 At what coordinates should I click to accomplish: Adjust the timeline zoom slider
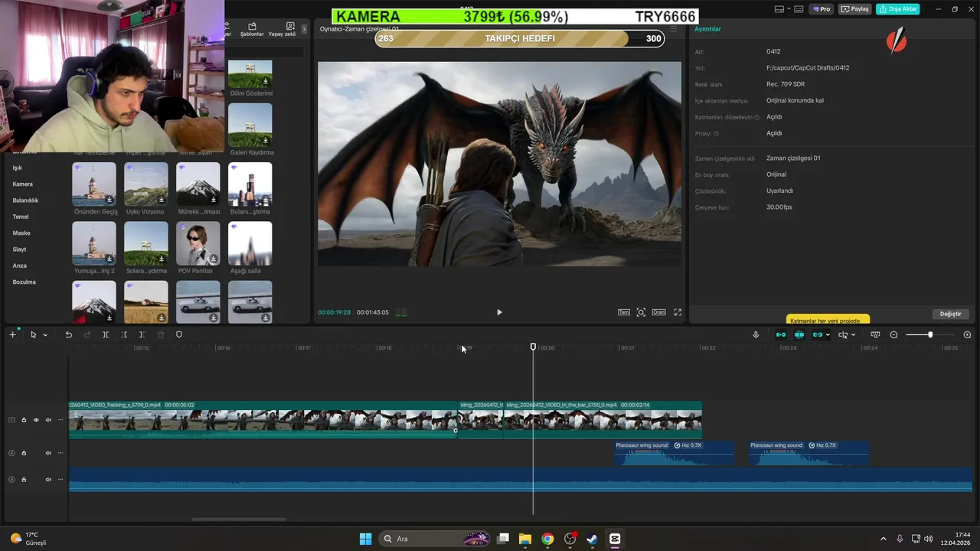click(x=930, y=334)
